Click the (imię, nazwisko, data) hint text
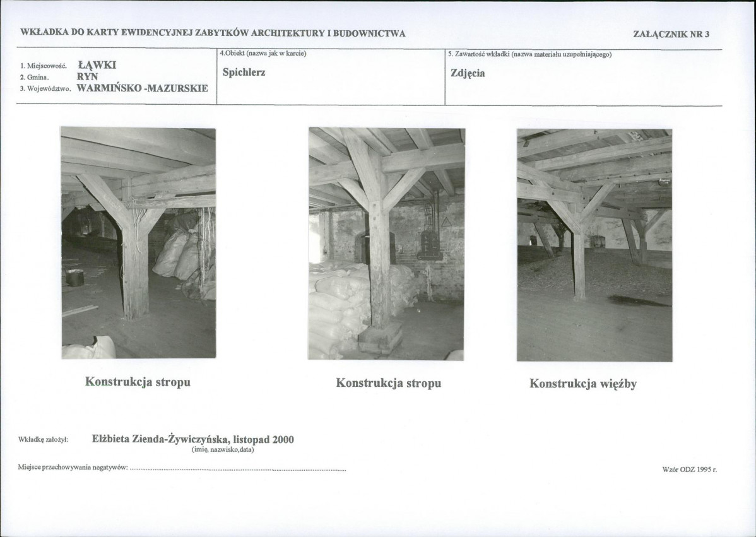This screenshot has width=756, height=537. (223, 449)
